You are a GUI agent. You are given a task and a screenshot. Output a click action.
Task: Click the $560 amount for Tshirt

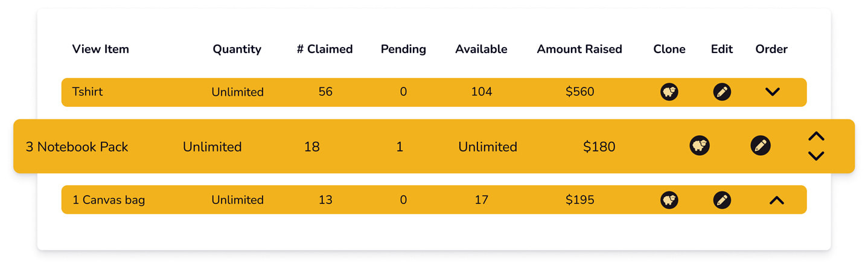pyautogui.click(x=580, y=92)
